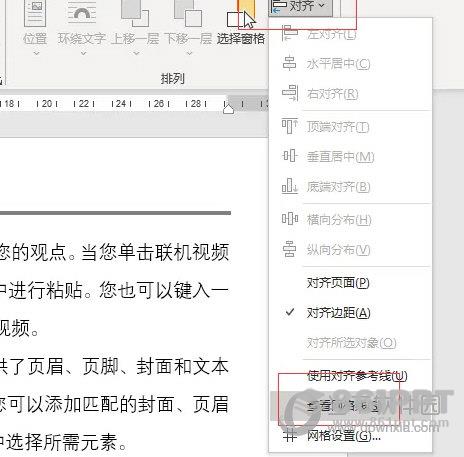Open the Send Backward (下移一层) dropdown arrow
The height and width of the screenshot is (457, 464).
coord(189,53)
